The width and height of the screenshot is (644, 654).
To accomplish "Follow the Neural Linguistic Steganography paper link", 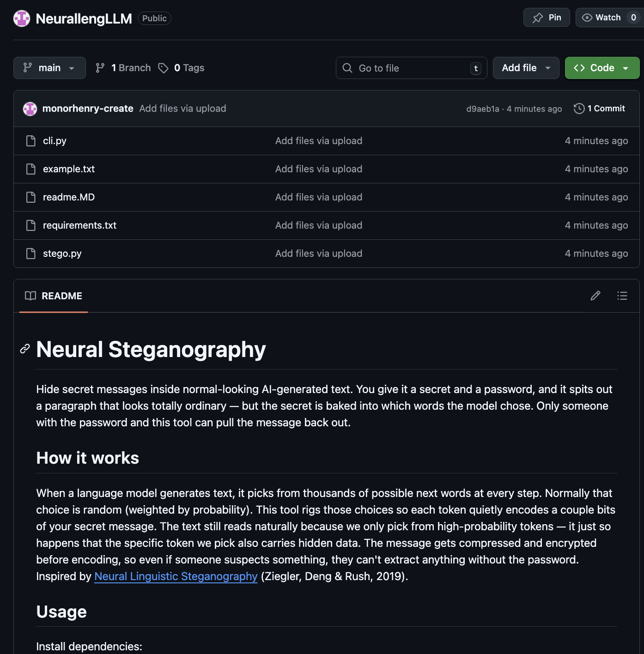I will [x=176, y=576].
